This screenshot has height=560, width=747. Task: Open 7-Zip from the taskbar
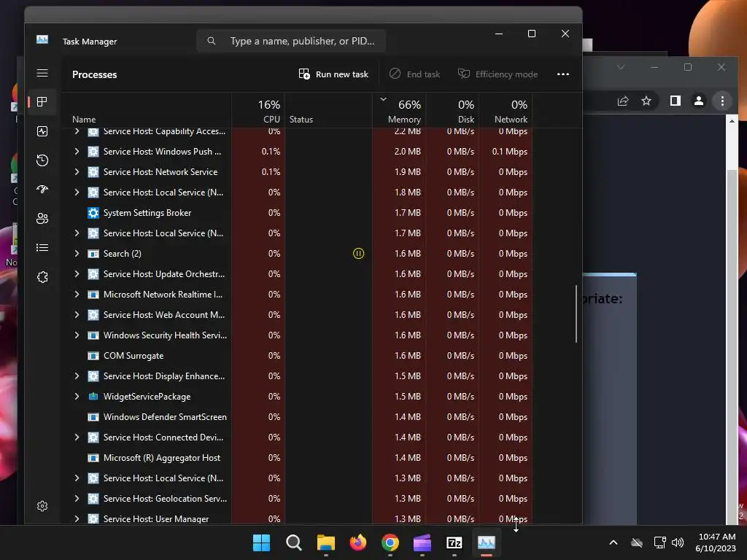click(454, 542)
